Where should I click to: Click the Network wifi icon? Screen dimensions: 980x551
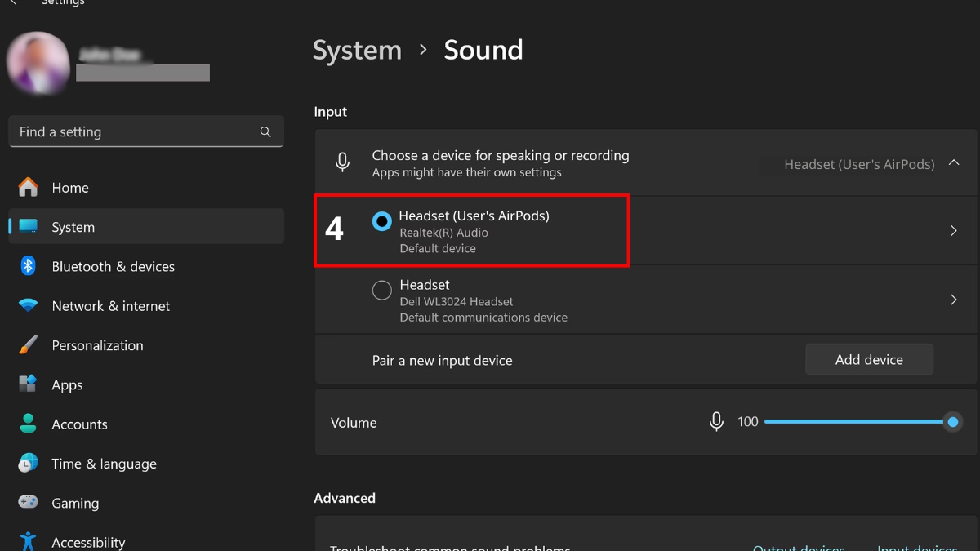click(x=29, y=306)
